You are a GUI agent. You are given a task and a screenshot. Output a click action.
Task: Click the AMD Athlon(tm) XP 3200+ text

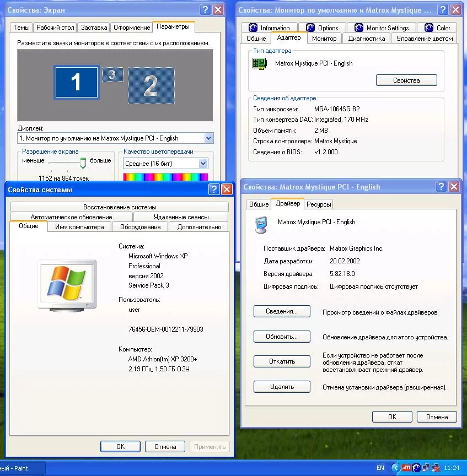click(x=163, y=359)
